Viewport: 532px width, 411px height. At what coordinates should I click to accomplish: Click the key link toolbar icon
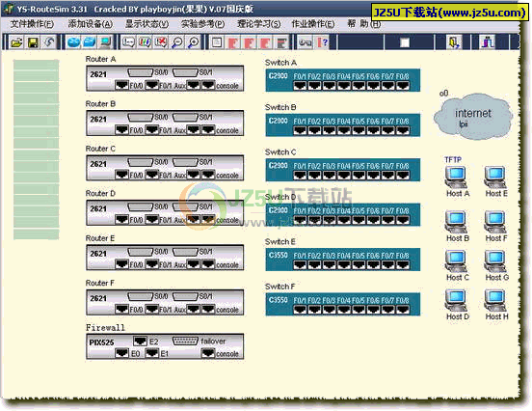(306, 42)
